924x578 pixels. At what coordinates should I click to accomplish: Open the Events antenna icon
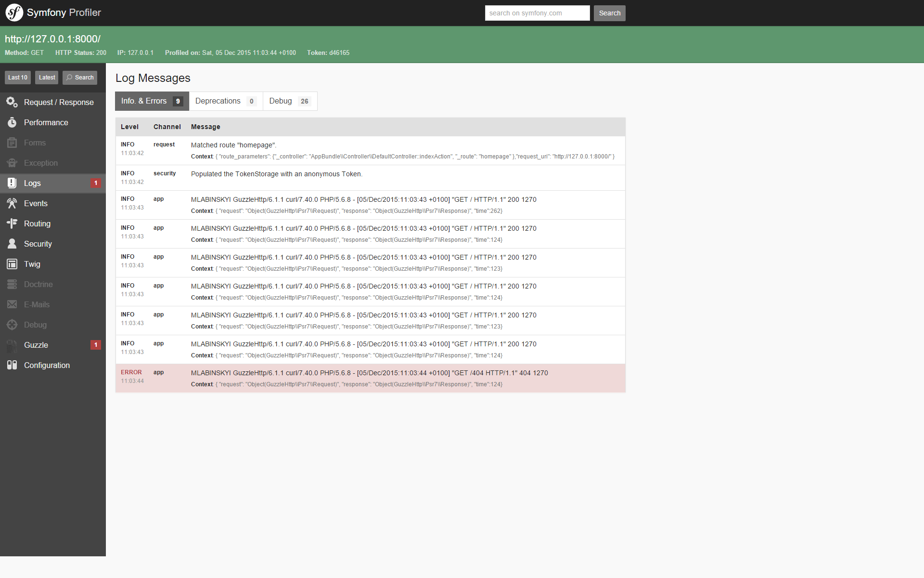tap(12, 203)
